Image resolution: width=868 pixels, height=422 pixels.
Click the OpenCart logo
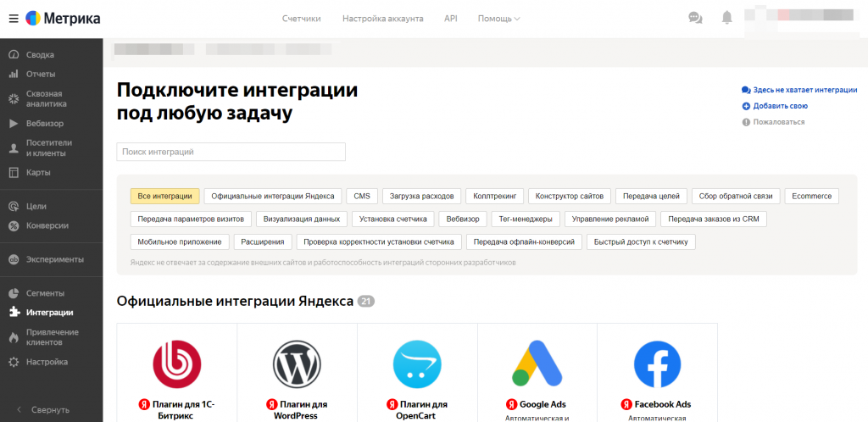417,364
